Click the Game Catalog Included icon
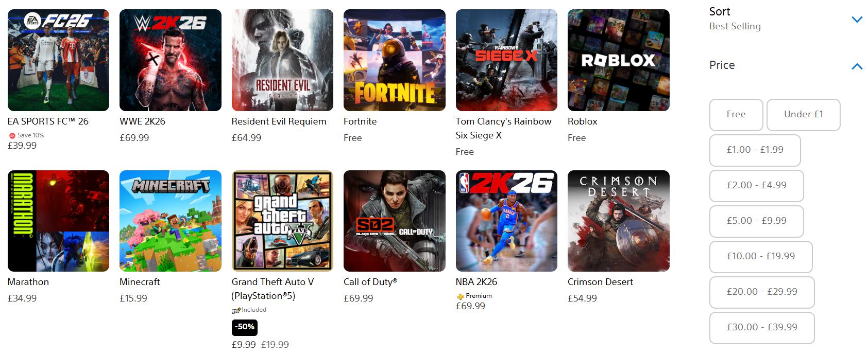 (x=236, y=310)
